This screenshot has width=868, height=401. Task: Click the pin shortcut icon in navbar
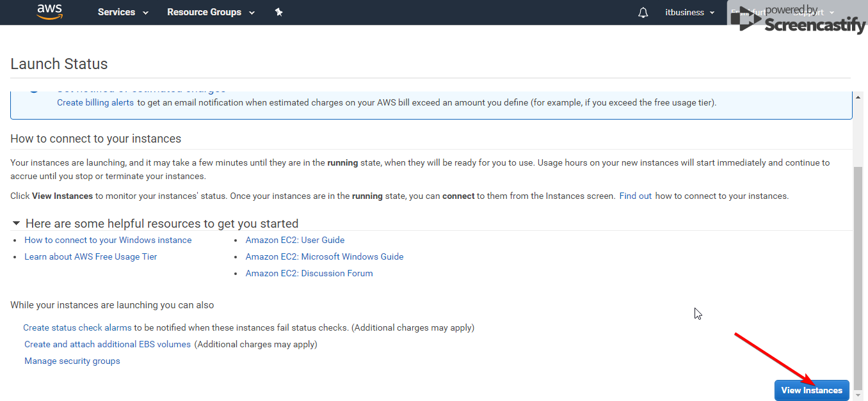(x=278, y=12)
